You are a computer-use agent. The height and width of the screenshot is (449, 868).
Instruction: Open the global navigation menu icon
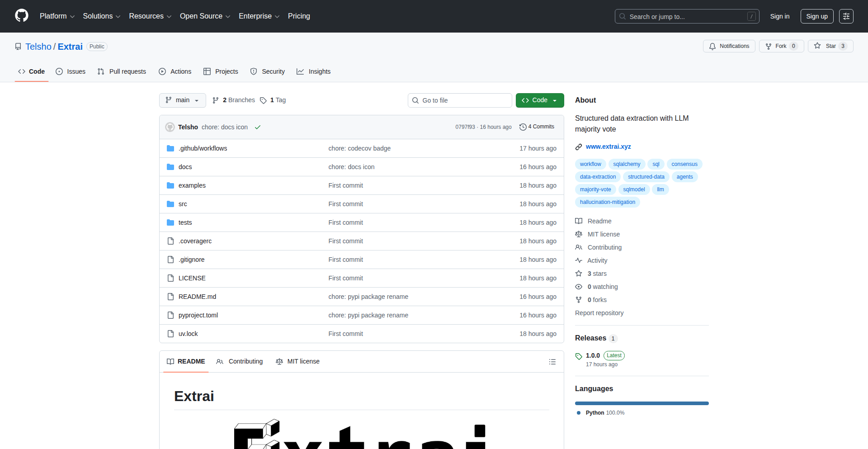tap(846, 16)
